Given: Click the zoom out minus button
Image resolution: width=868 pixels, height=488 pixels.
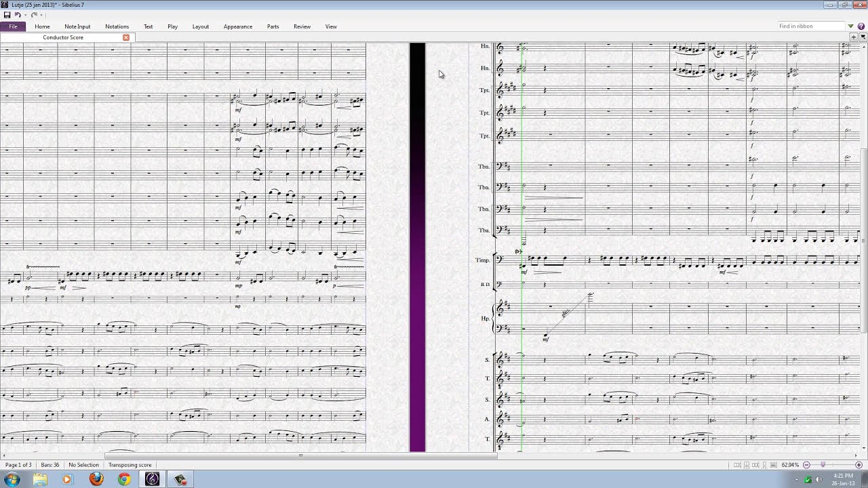Looking at the screenshot, I should [x=806, y=465].
